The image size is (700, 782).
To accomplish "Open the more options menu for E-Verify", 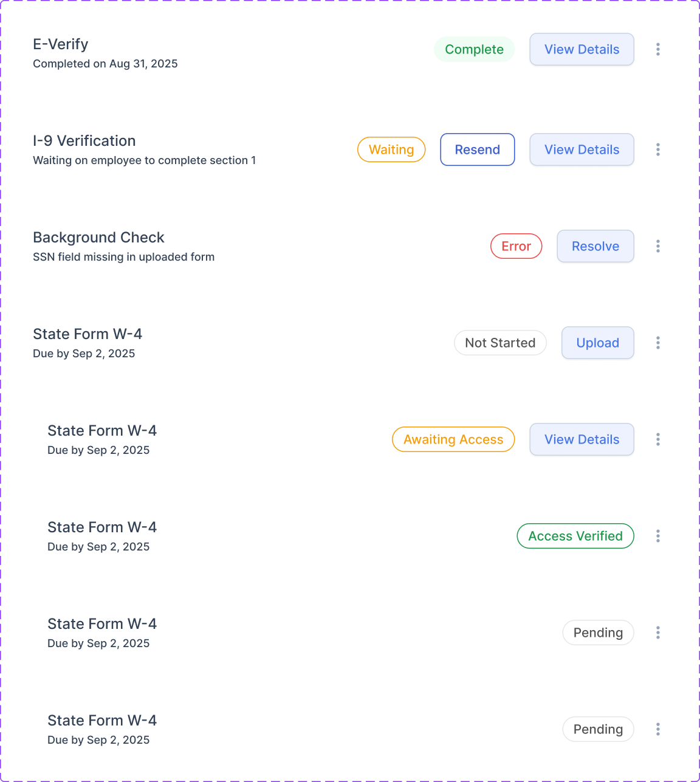I will [x=658, y=49].
